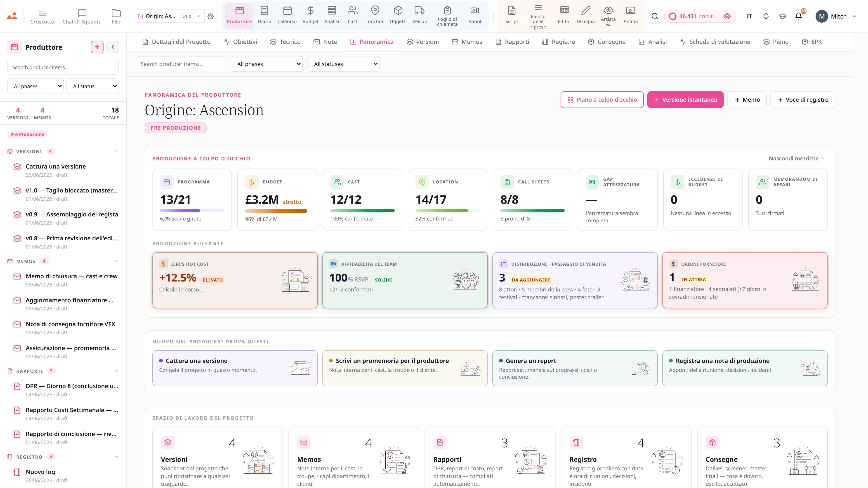Open main All phases dropdown
The width and height of the screenshot is (868, 488).
coord(267,64)
